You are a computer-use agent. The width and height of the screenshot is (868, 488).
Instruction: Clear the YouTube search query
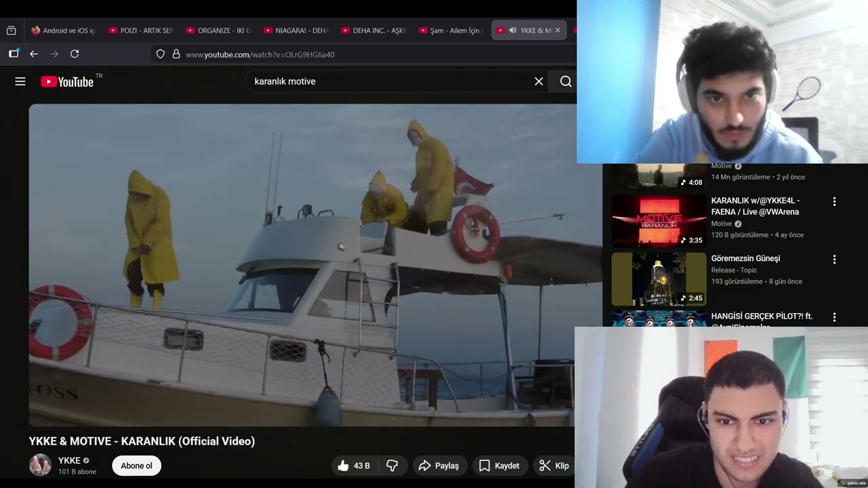(538, 81)
